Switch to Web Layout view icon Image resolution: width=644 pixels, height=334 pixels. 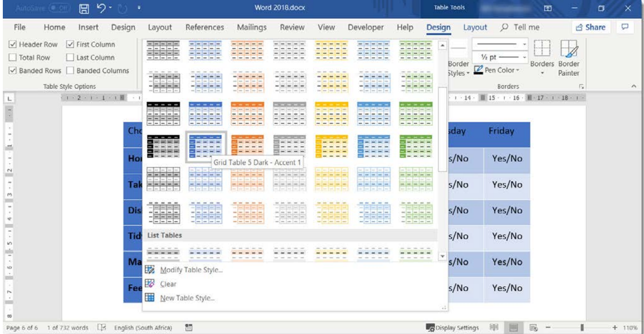pos(533,327)
